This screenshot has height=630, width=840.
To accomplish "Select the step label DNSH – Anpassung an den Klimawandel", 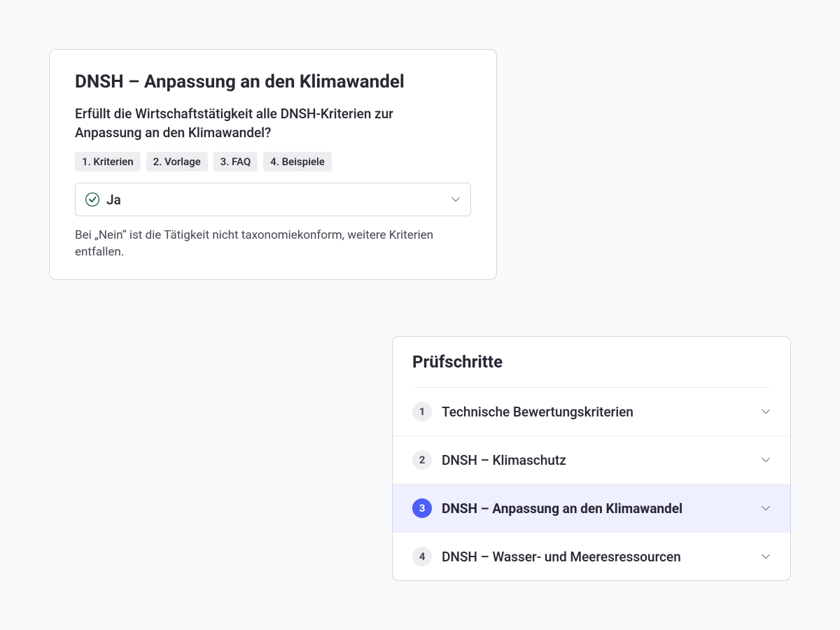I will click(562, 508).
